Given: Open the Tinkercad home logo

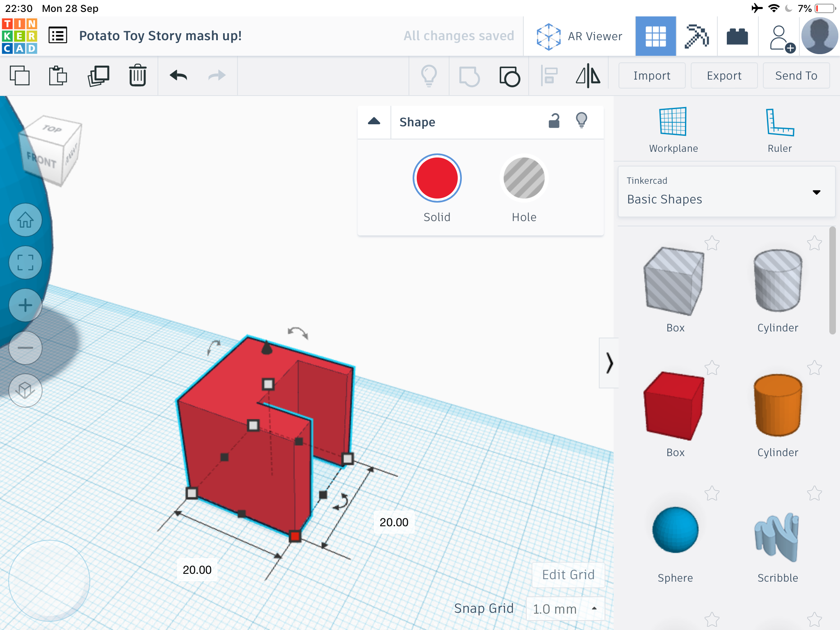Looking at the screenshot, I should point(20,36).
